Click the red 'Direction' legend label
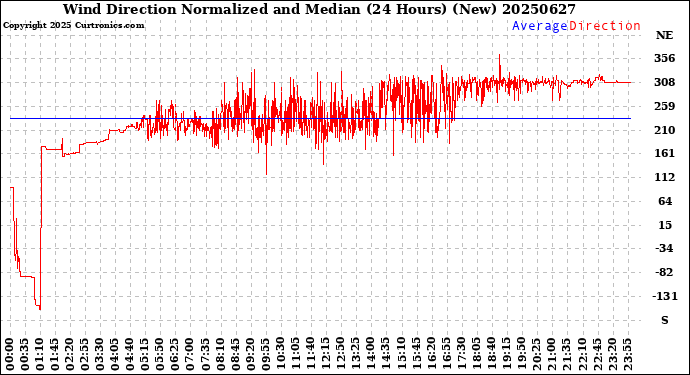The image size is (690, 375). click(x=605, y=26)
